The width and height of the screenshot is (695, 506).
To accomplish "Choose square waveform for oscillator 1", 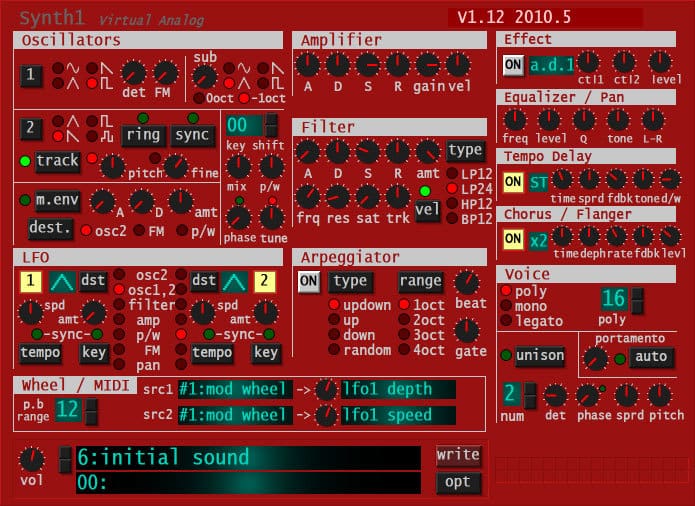I will 93,82.
